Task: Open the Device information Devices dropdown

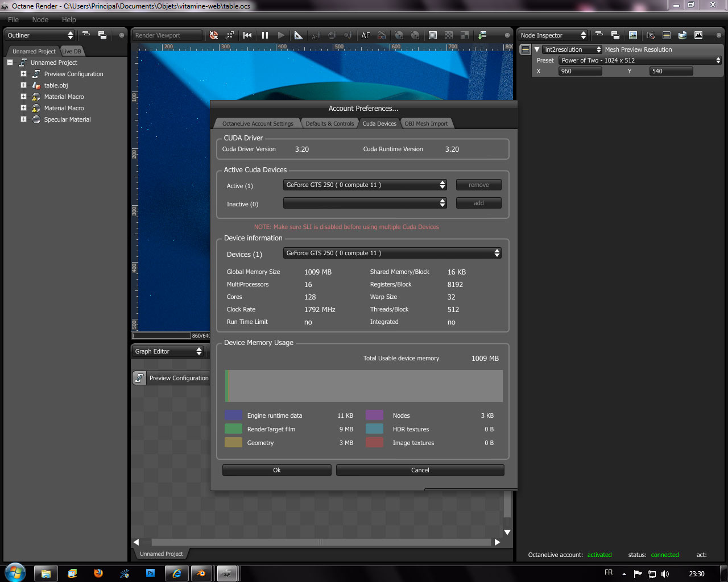Action: [392, 253]
